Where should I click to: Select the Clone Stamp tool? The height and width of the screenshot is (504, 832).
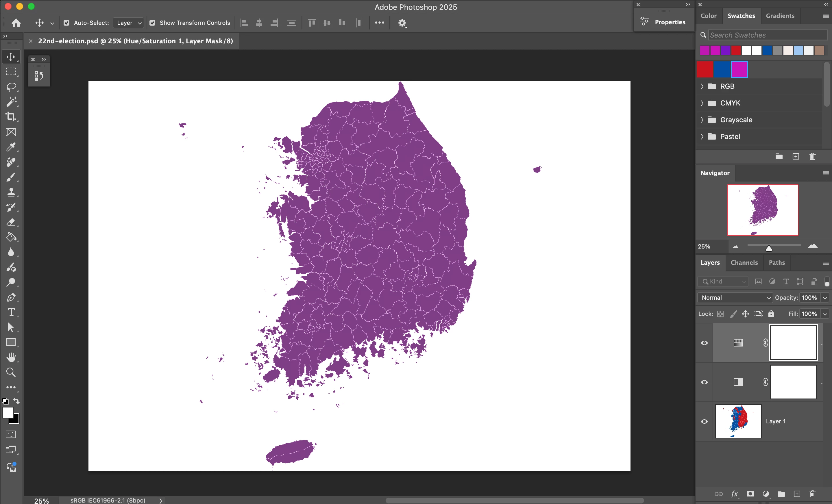pyautogui.click(x=11, y=192)
